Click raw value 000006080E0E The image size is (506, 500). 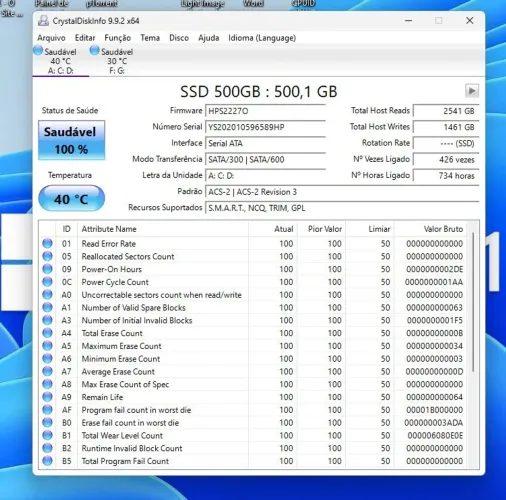click(x=435, y=435)
